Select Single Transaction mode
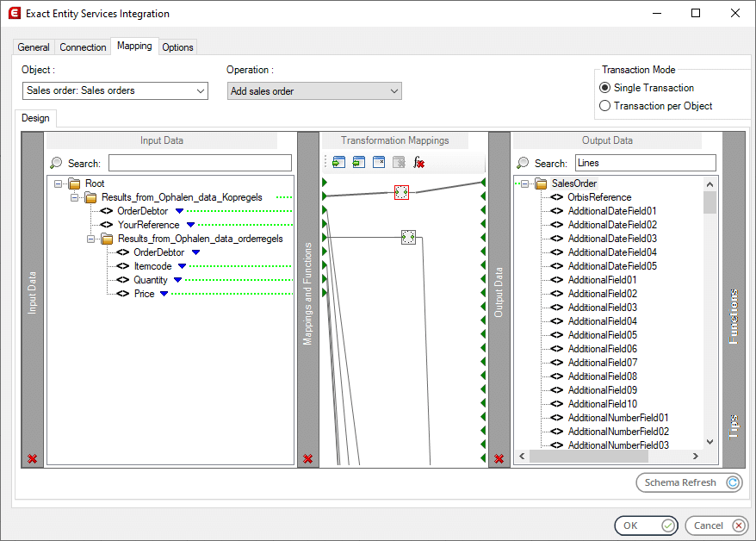Image resolution: width=756 pixels, height=541 pixels. coord(604,88)
